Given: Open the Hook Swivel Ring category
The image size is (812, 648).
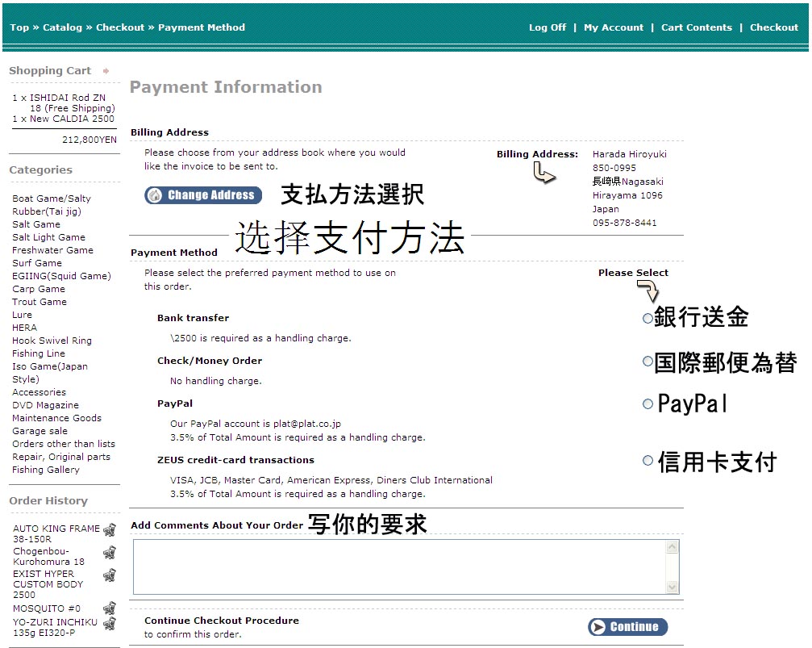Looking at the screenshot, I should coord(52,341).
